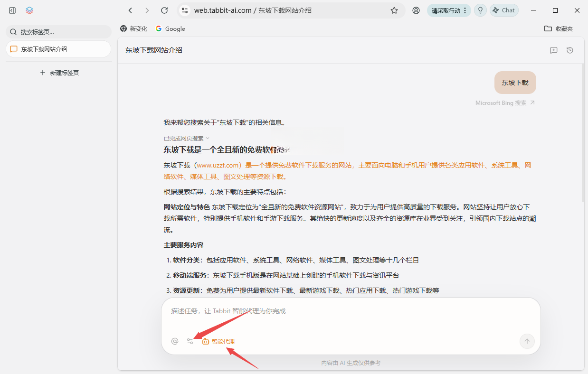Viewport: 588px width, 374px height.
Task: Click the Tabbit logo icon
Action: point(29,10)
